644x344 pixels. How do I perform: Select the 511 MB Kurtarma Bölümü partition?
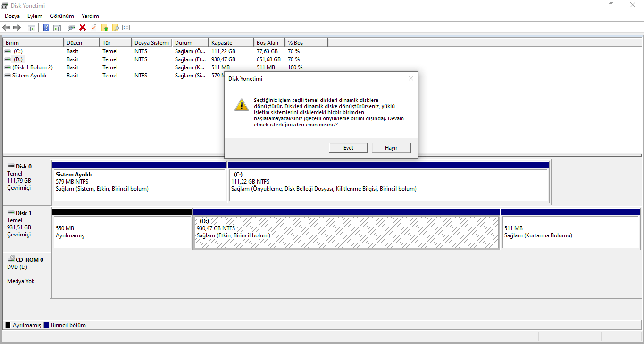pyautogui.click(x=570, y=229)
